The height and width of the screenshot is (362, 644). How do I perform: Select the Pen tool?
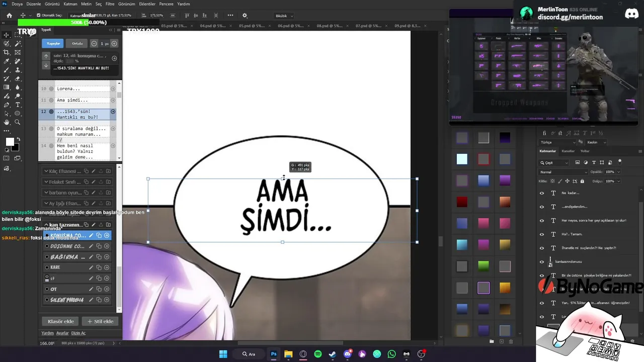pyautogui.click(x=7, y=105)
